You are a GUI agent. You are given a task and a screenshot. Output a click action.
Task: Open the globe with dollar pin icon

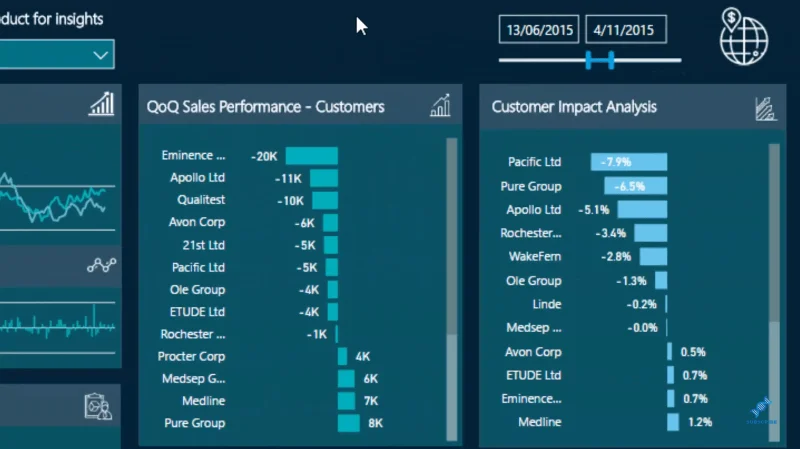click(744, 37)
